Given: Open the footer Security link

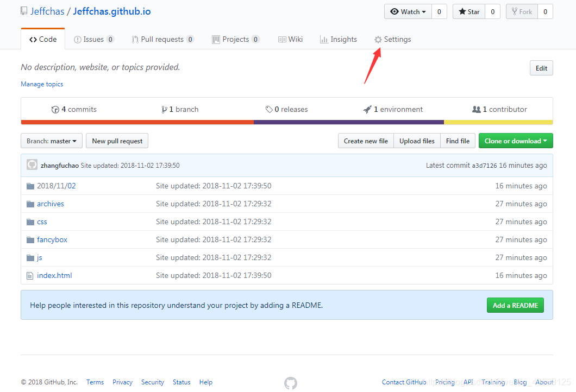Looking at the screenshot, I should point(153,382).
